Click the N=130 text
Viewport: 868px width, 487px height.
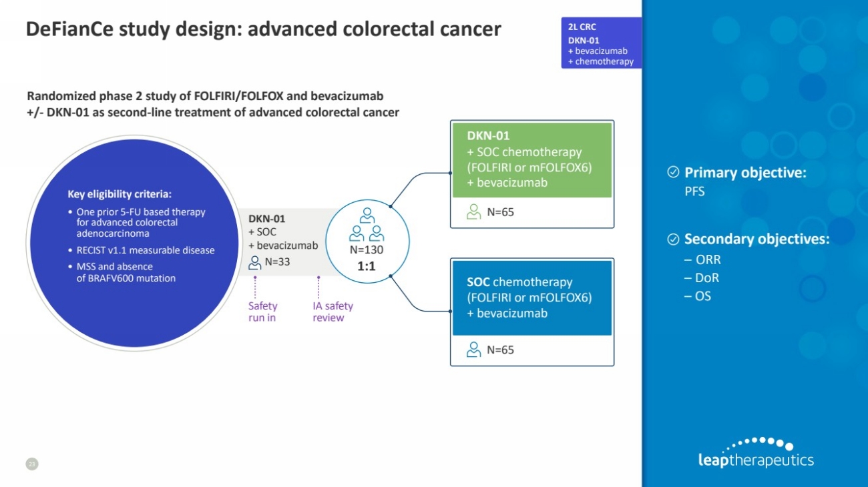click(367, 250)
